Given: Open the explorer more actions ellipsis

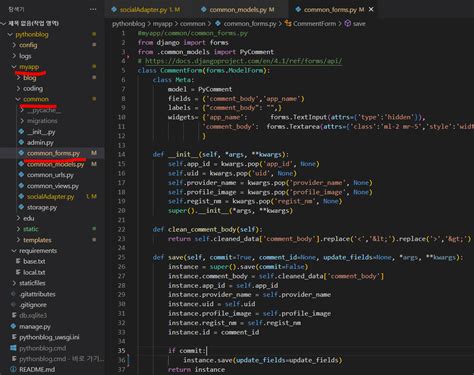Looking at the screenshot, I should point(93,9).
